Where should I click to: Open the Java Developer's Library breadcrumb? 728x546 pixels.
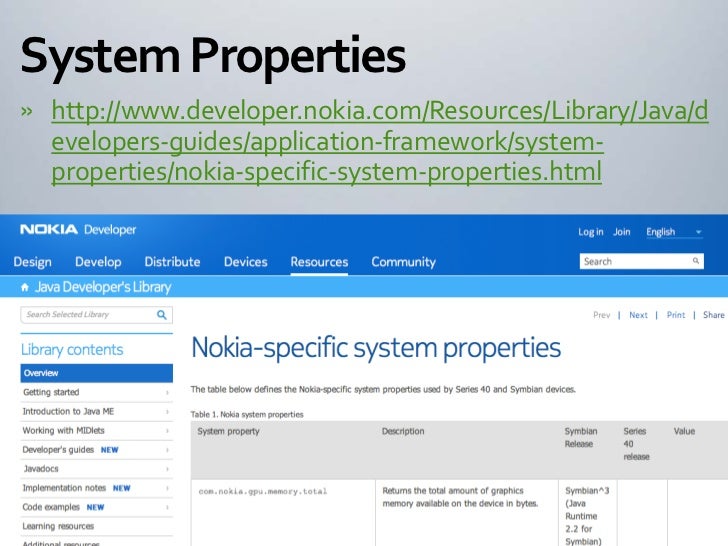click(103, 287)
